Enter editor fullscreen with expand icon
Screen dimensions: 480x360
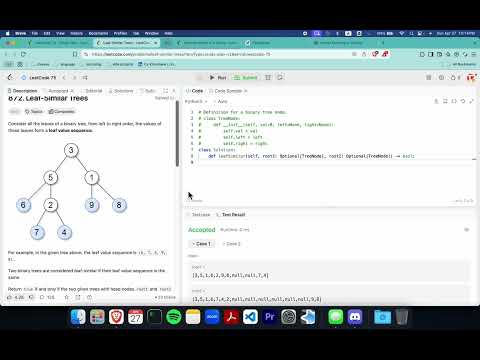pos(471,101)
